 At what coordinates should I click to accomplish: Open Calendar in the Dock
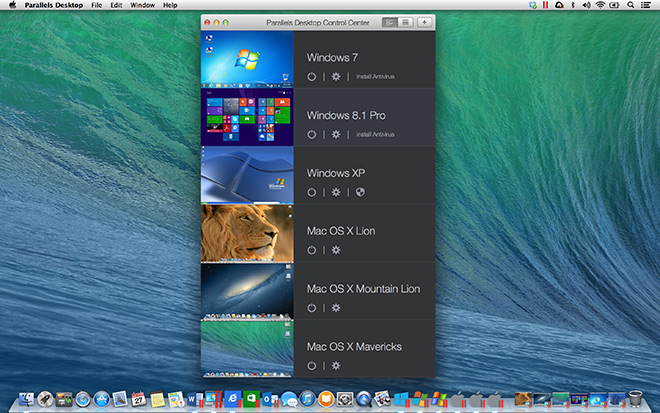tap(138, 399)
